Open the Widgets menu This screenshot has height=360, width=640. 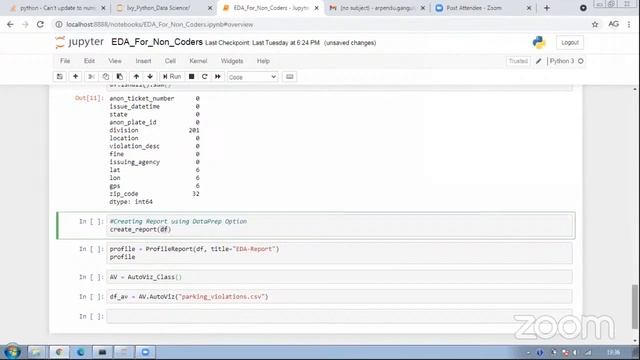pyautogui.click(x=232, y=61)
